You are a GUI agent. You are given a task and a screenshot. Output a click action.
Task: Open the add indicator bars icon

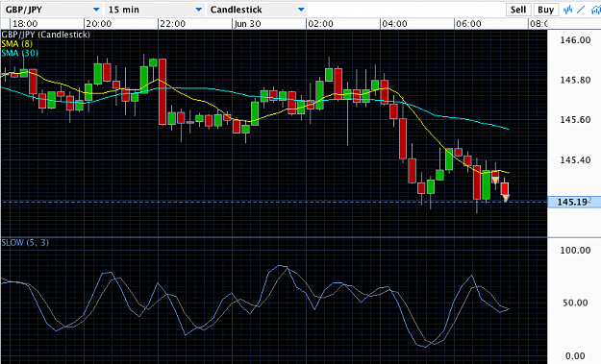(568, 10)
